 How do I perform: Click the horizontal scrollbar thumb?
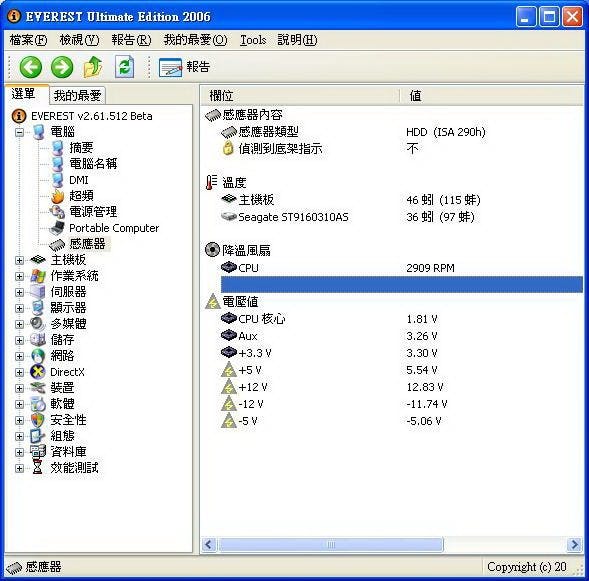(x=331, y=545)
